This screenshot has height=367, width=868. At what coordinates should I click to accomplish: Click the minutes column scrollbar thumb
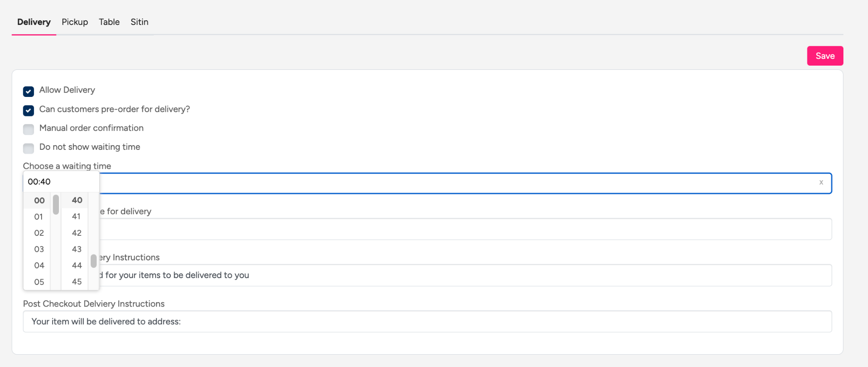click(x=94, y=261)
